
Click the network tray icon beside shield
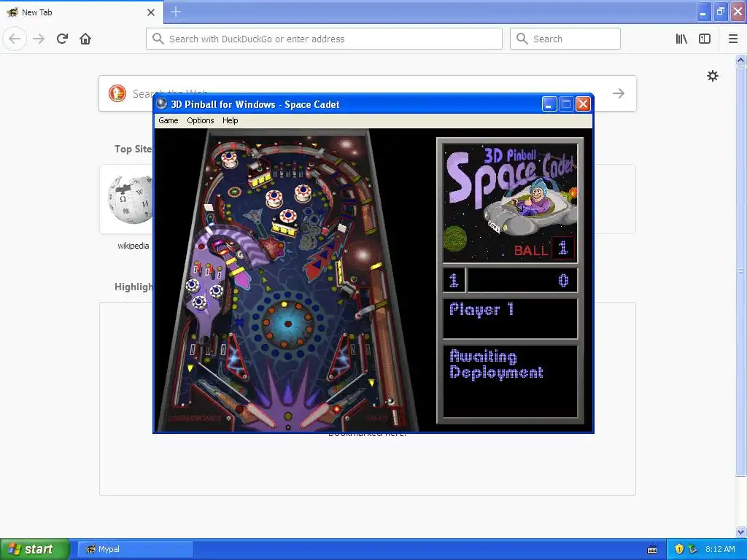coord(692,550)
